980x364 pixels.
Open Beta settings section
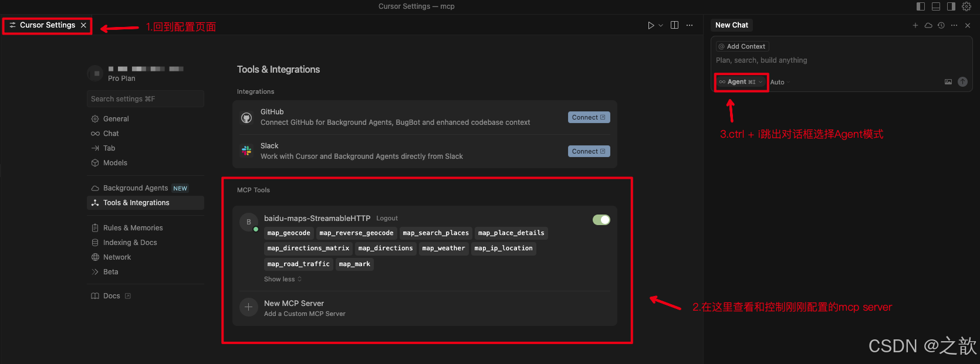146,272
